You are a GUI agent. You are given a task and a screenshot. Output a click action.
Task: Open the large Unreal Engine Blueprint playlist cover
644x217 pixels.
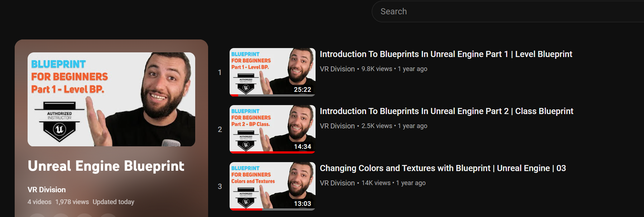click(111, 99)
